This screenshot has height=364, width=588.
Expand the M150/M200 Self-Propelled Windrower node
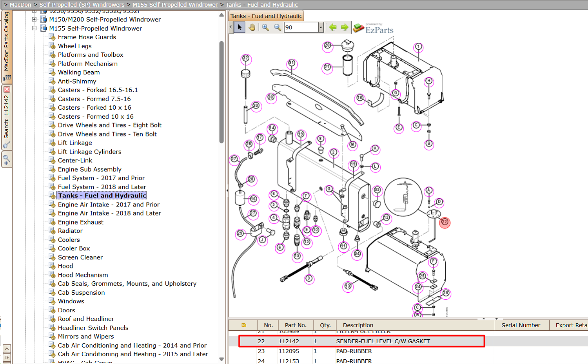[x=34, y=19]
